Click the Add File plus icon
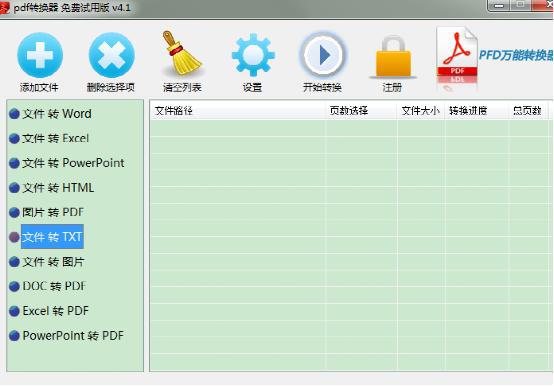This screenshot has height=386, width=554. coord(40,55)
